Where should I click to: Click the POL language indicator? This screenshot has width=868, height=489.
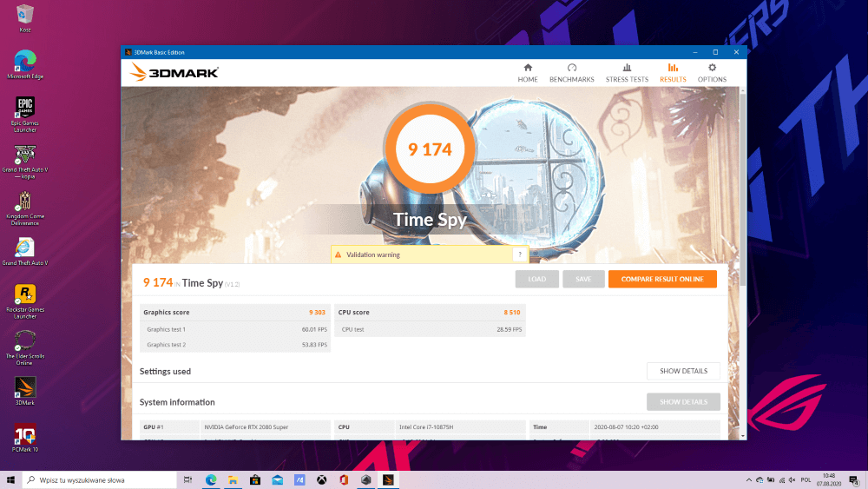click(x=806, y=480)
